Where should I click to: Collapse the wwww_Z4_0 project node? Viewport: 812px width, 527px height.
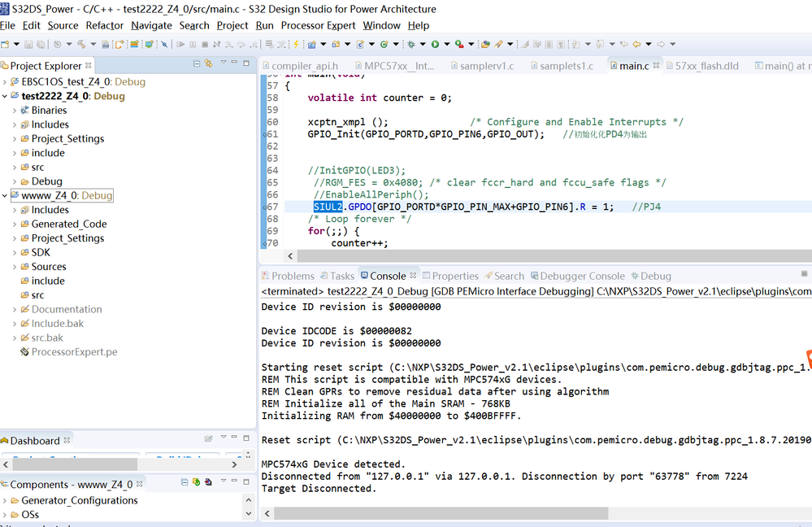[5, 195]
